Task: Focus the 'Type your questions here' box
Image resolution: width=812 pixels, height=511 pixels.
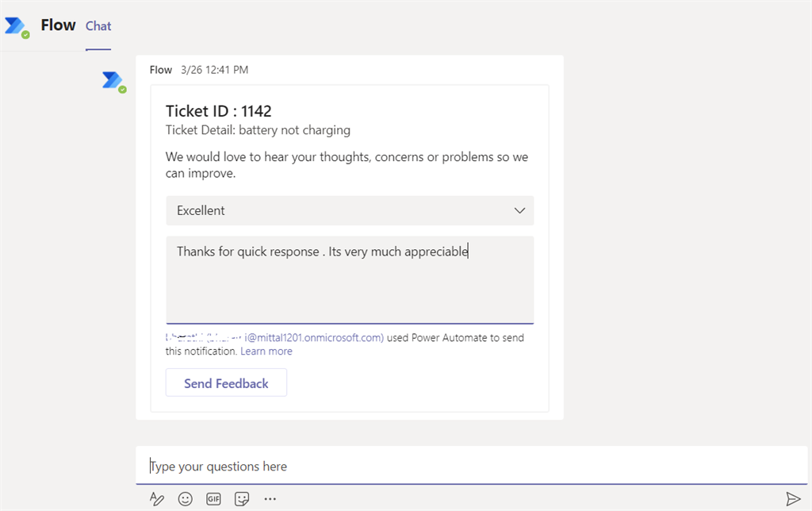Action: point(468,466)
